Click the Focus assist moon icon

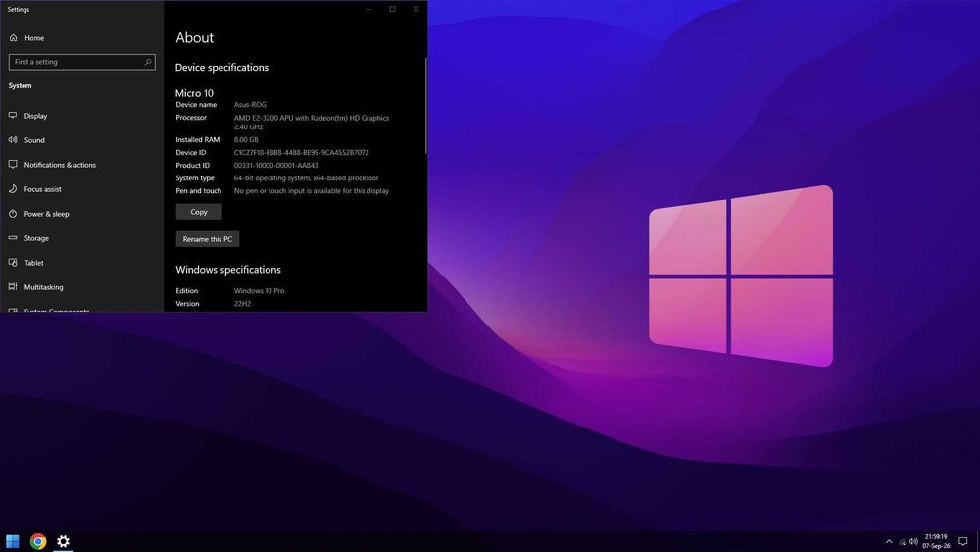tap(13, 189)
